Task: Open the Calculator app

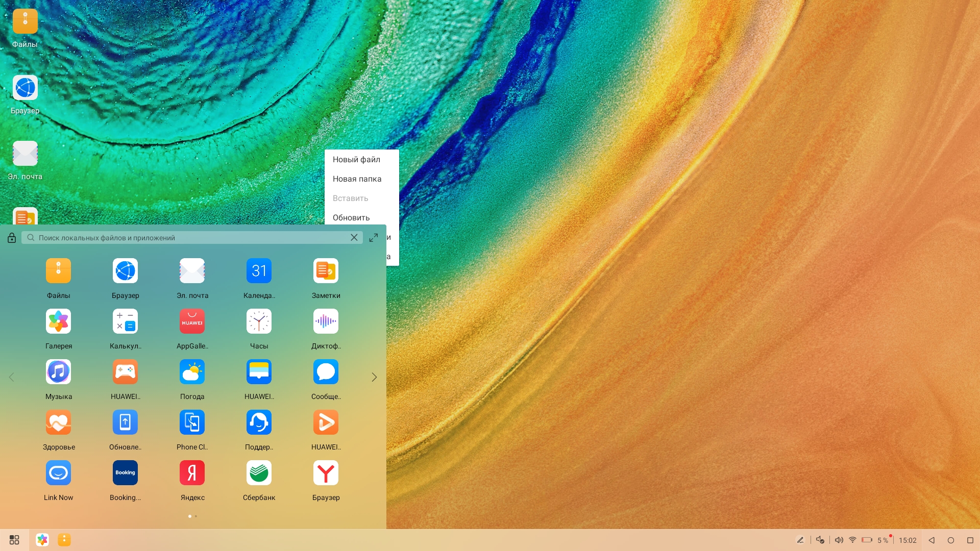Action: (x=125, y=321)
